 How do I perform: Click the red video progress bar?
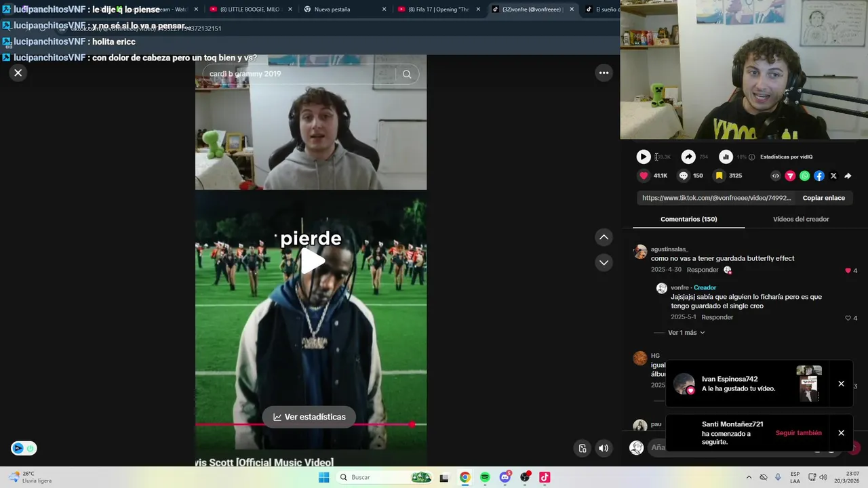point(311,424)
